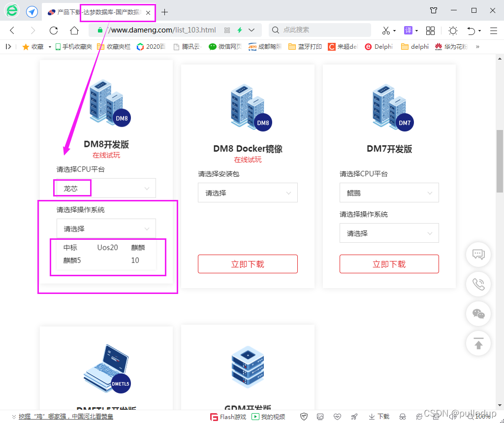Go to the browser home page

[74, 30]
